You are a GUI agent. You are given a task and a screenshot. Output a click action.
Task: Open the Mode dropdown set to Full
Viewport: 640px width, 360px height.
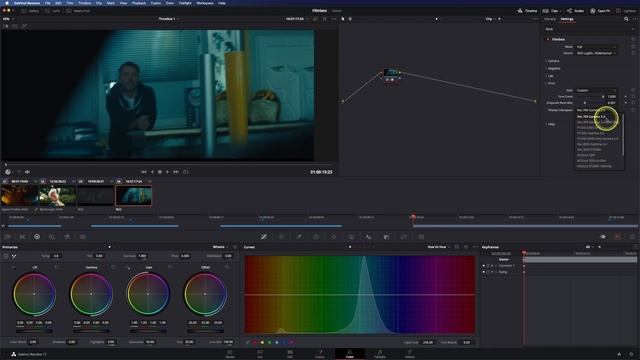point(596,47)
